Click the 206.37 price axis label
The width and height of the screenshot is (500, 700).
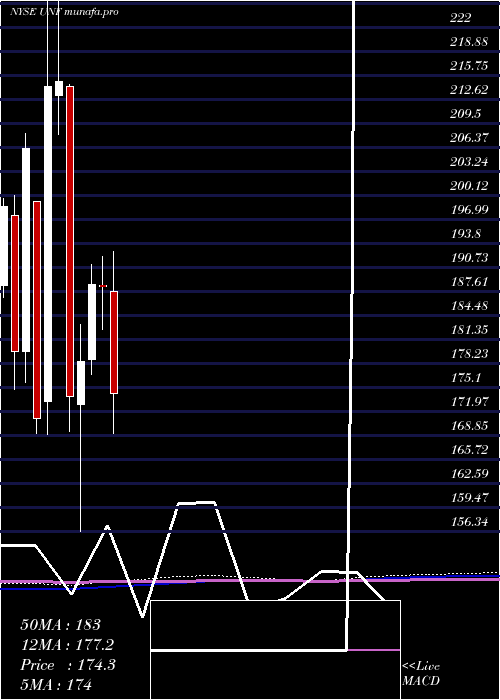click(x=469, y=138)
